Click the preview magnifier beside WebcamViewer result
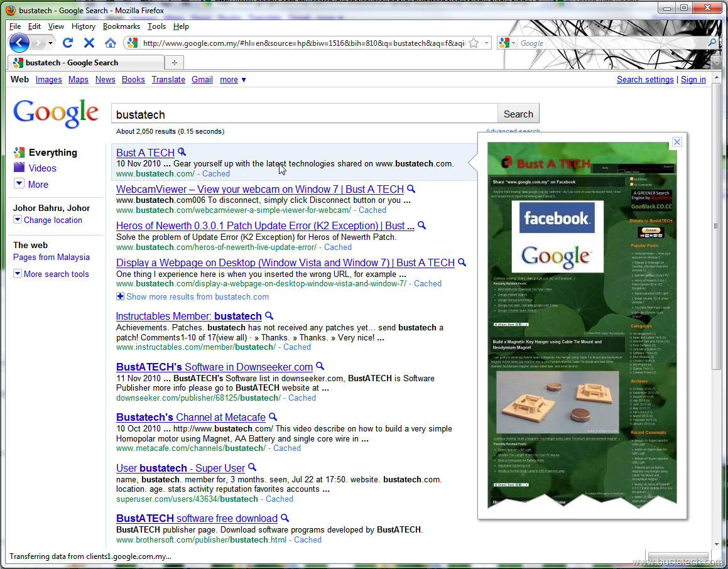This screenshot has height=569, width=728. (411, 189)
